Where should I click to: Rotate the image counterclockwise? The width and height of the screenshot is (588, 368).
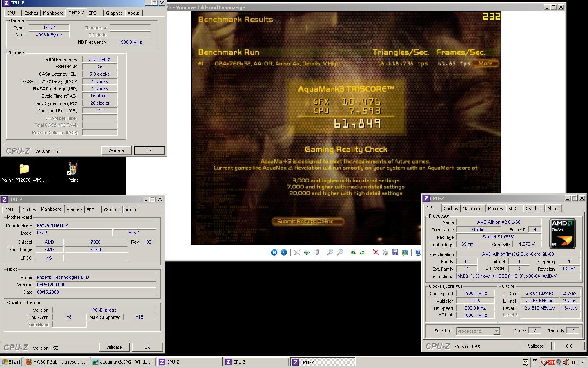click(x=363, y=252)
